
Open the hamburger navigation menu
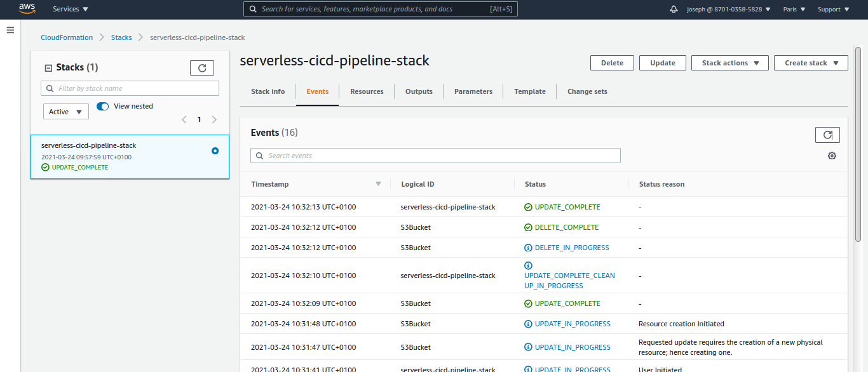coord(10,30)
